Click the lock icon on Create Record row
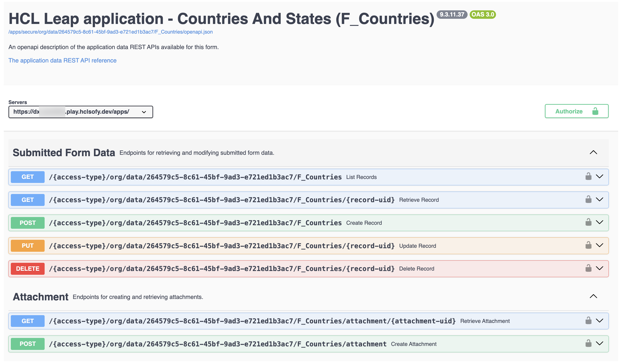Image resolution: width=620 pixels, height=364 pixels. (x=588, y=222)
